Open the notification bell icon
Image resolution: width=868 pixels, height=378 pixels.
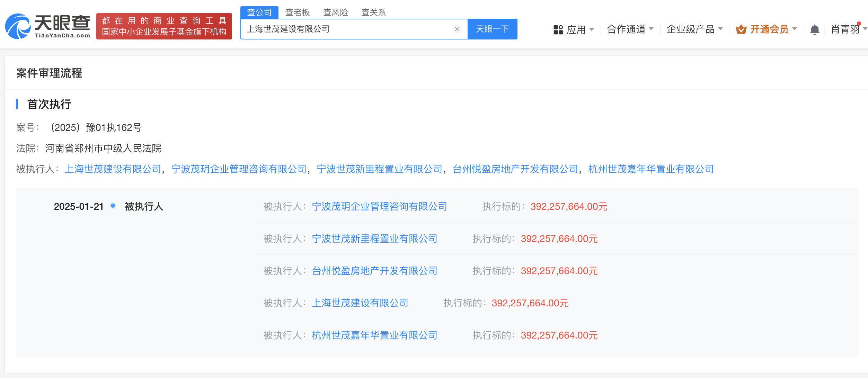tap(815, 30)
